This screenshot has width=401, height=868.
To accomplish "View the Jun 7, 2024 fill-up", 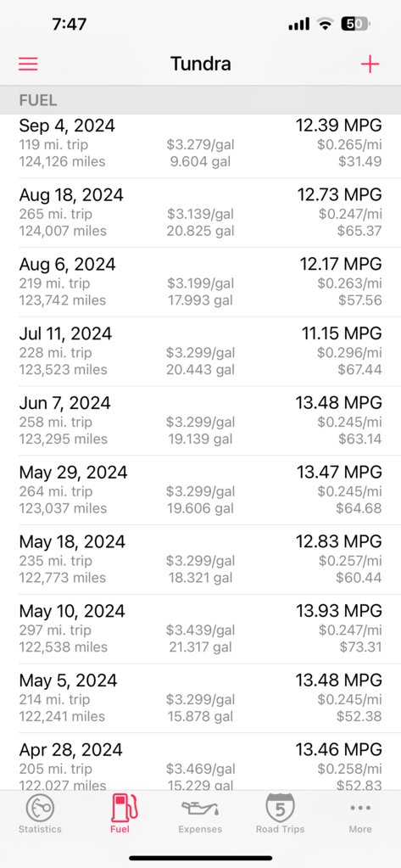I will coord(200,421).
